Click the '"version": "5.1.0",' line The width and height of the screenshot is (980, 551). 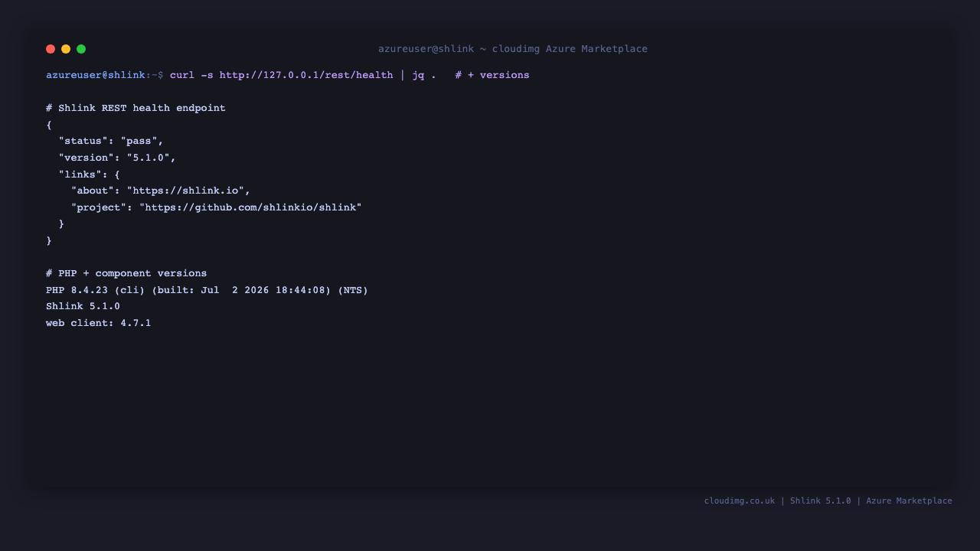[117, 158]
